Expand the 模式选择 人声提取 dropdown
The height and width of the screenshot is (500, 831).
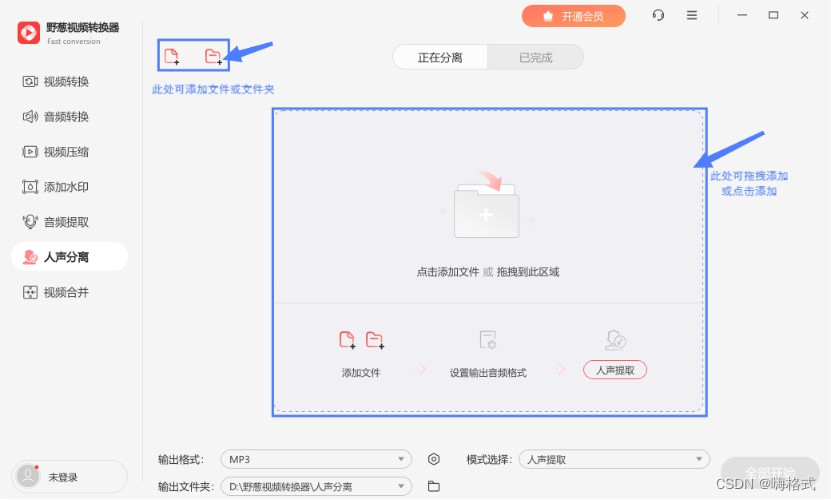click(614, 459)
